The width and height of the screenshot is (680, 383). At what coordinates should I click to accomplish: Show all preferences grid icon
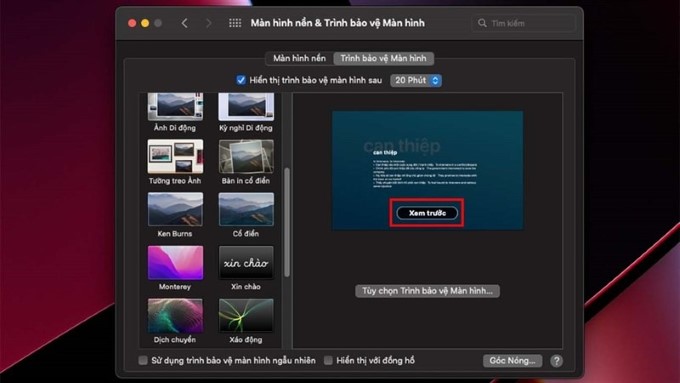click(235, 23)
